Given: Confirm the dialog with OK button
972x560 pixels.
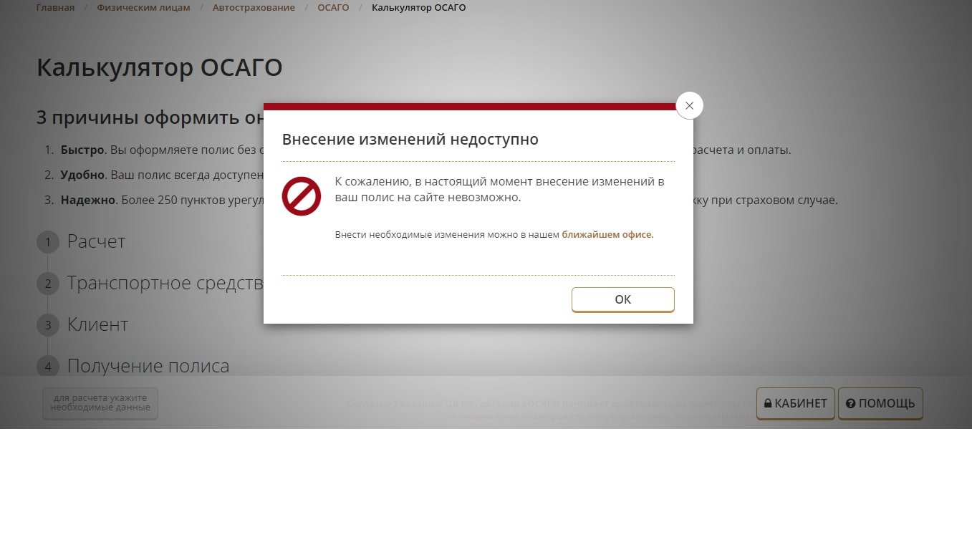Looking at the screenshot, I should coord(622,299).
